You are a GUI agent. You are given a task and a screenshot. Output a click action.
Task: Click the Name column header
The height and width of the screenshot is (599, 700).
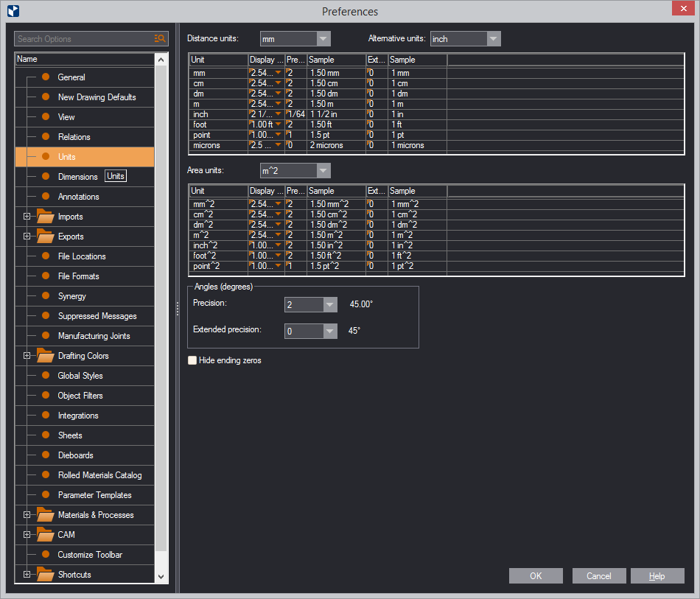coord(85,59)
